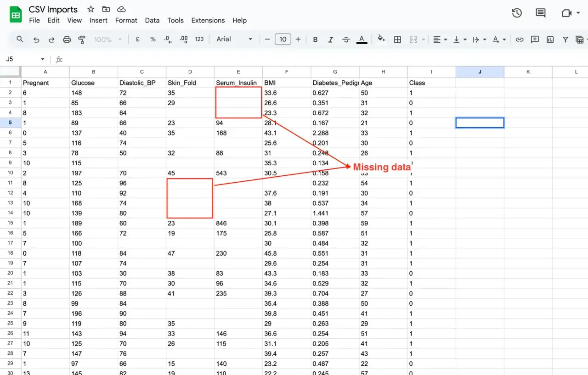Image resolution: width=588 pixels, height=375 pixels.
Task: Select row 5 header
Action: (x=11, y=123)
